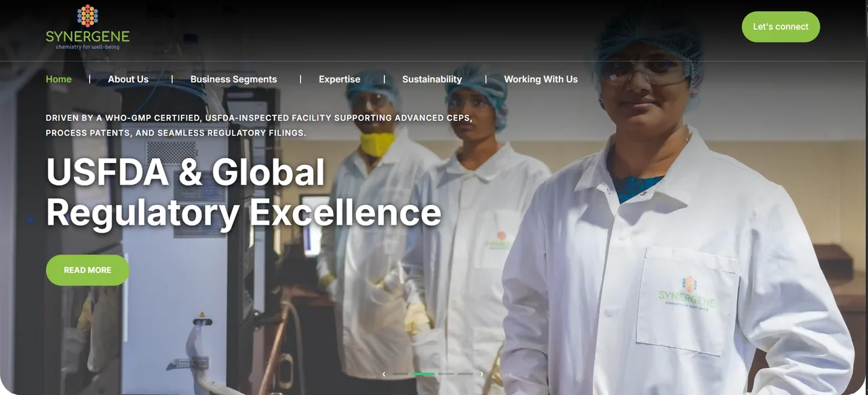Open the About Us menu item
This screenshot has width=868, height=395.
coord(128,79)
